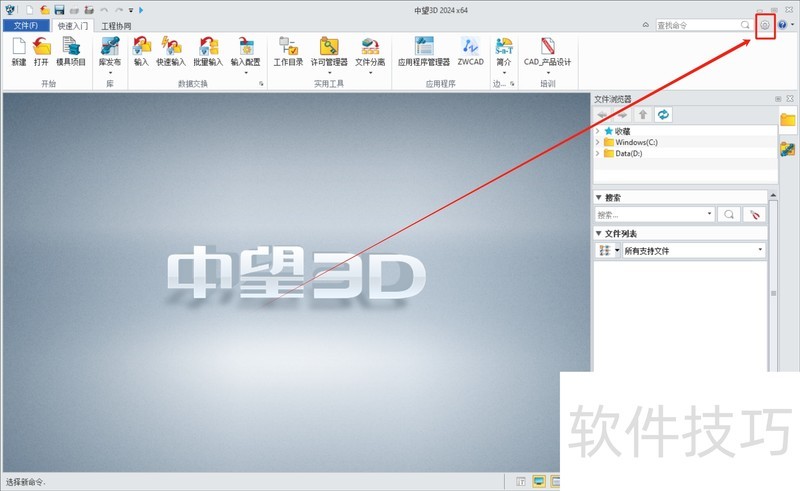Select the 收藏 favorites entry
Viewport: 800px width, 491px height.
pos(622,131)
